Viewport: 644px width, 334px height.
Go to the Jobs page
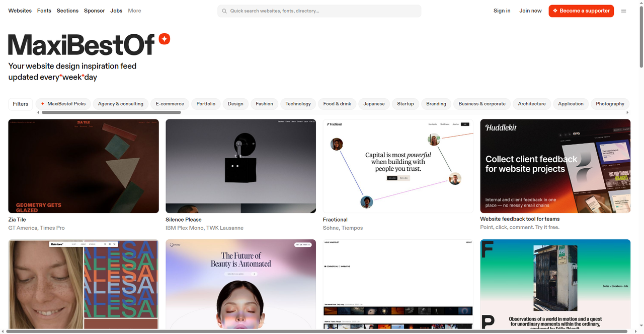point(116,11)
